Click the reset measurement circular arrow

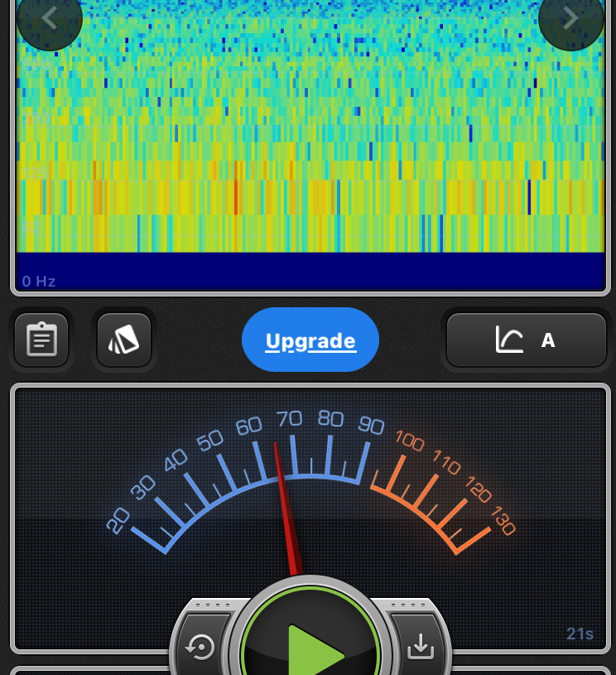[x=201, y=646]
